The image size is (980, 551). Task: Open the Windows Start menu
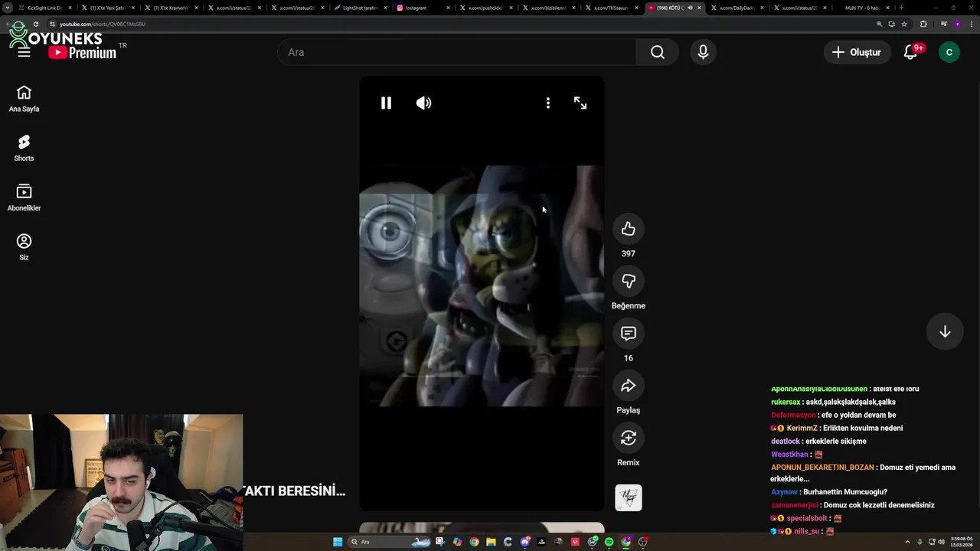[338, 542]
